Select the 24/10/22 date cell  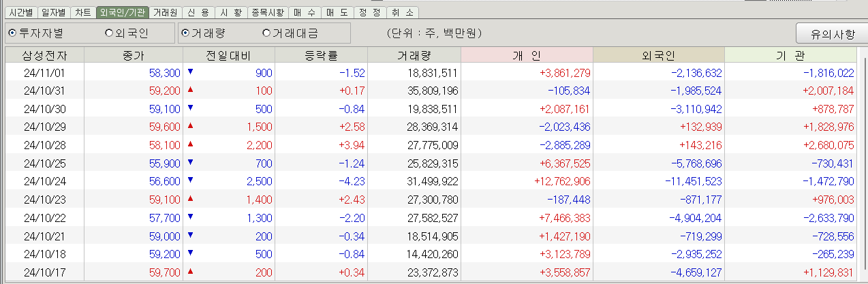(x=44, y=218)
